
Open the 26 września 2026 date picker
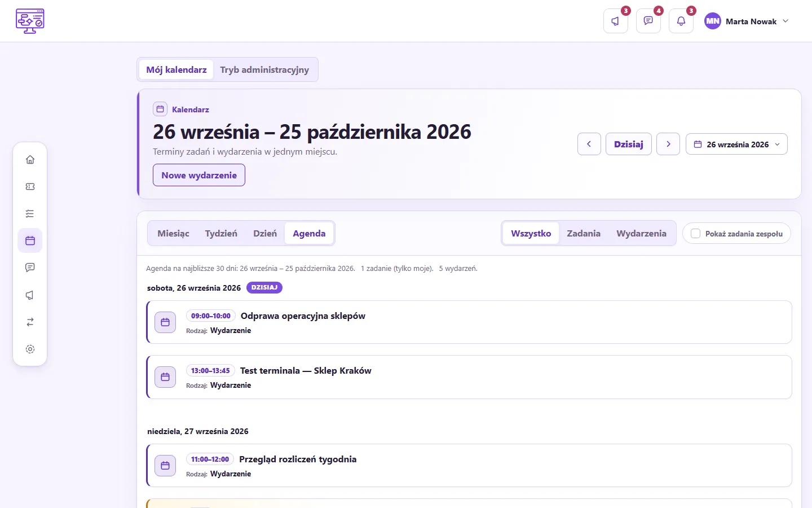point(736,144)
